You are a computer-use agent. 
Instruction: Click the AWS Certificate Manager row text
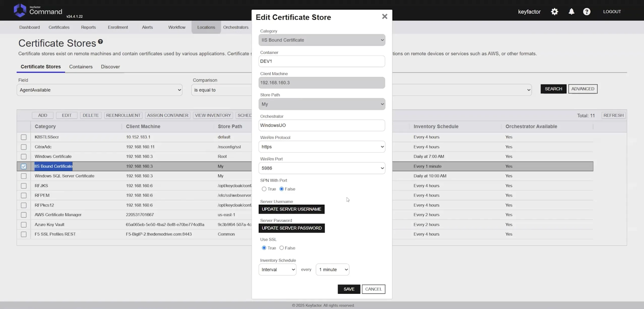58,215
